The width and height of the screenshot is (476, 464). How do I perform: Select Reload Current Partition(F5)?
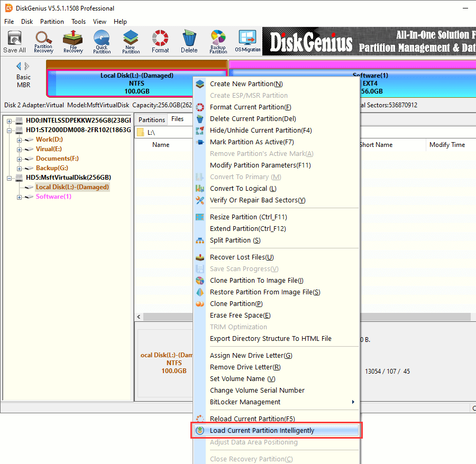[276, 419]
